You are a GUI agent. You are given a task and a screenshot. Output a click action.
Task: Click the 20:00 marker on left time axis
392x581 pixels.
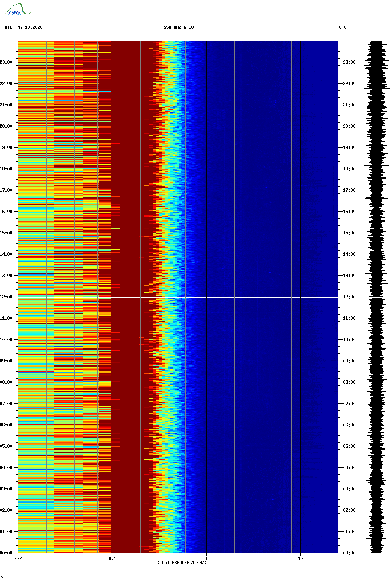tap(6, 126)
